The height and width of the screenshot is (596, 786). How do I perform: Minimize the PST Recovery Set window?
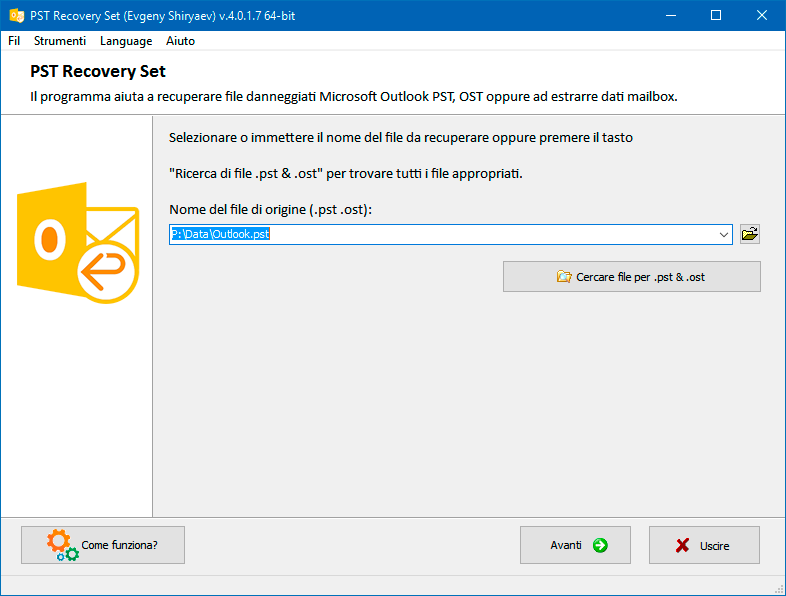[x=671, y=16]
